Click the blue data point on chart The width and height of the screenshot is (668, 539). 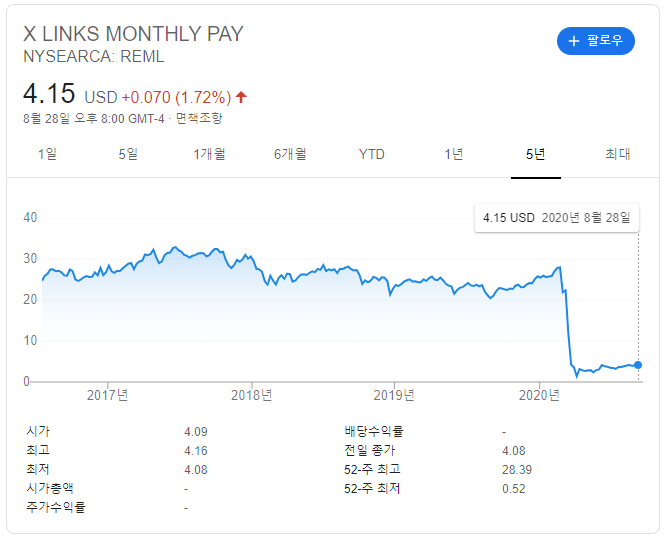(x=638, y=365)
